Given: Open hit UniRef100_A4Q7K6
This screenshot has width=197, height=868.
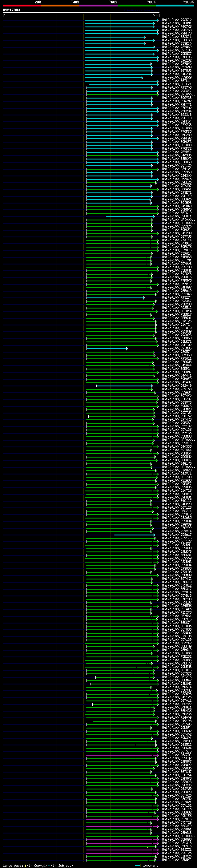Looking at the screenshot, I should click(177, 26).
